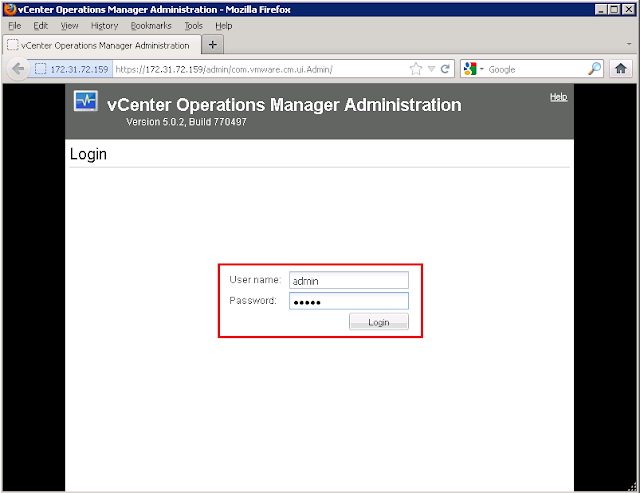Image resolution: width=640 pixels, height=493 pixels.
Task: Reload the page with the refresh icon
Action: [445, 69]
